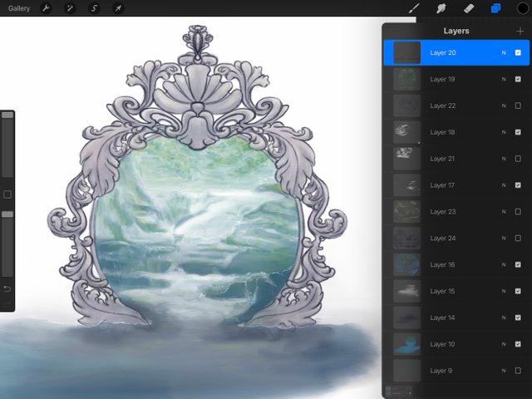Open blend mode N for Layer 21
532x399 pixels.
point(504,159)
